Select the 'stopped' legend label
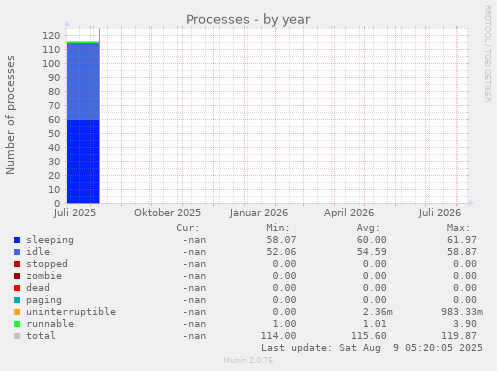The height and width of the screenshot is (371, 497). click(47, 264)
